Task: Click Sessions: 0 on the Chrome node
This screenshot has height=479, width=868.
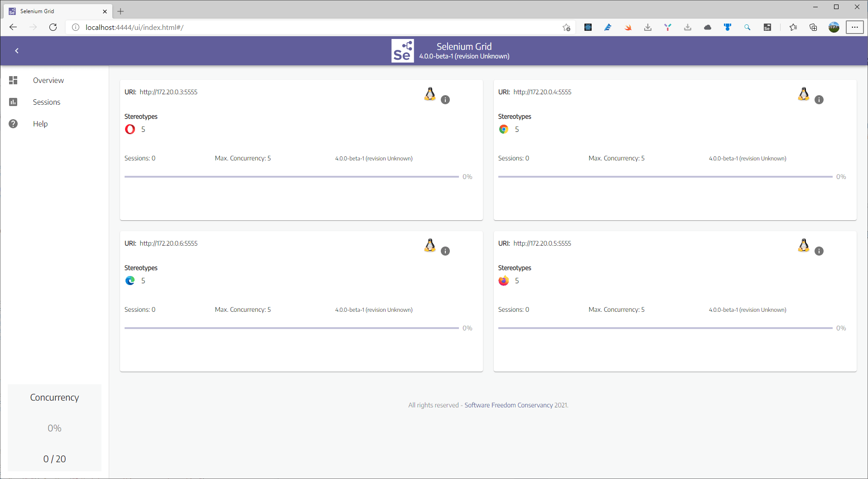Action: (x=514, y=158)
